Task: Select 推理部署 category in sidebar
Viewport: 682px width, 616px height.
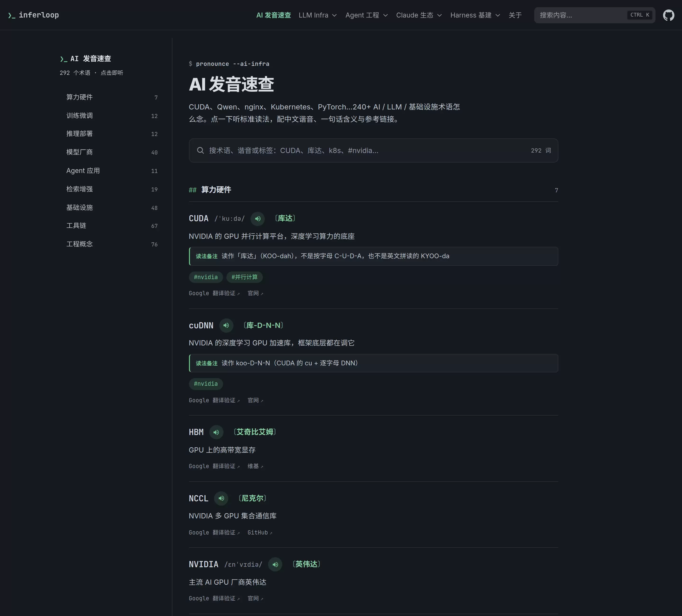Action: pyautogui.click(x=112, y=134)
